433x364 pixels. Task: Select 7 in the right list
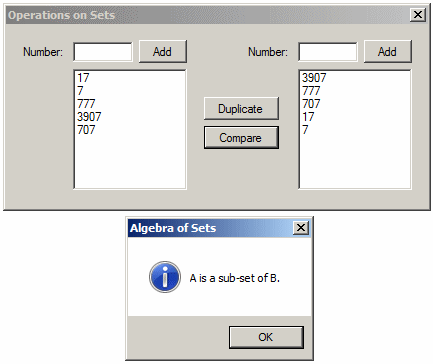[305, 130]
